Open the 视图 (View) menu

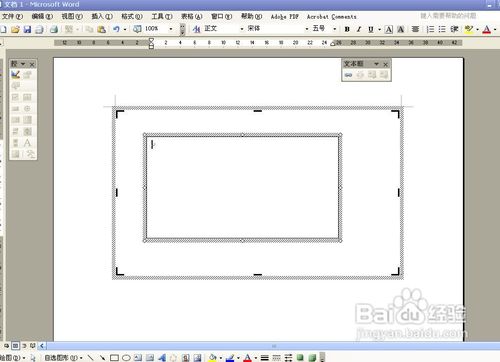(72, 16)
